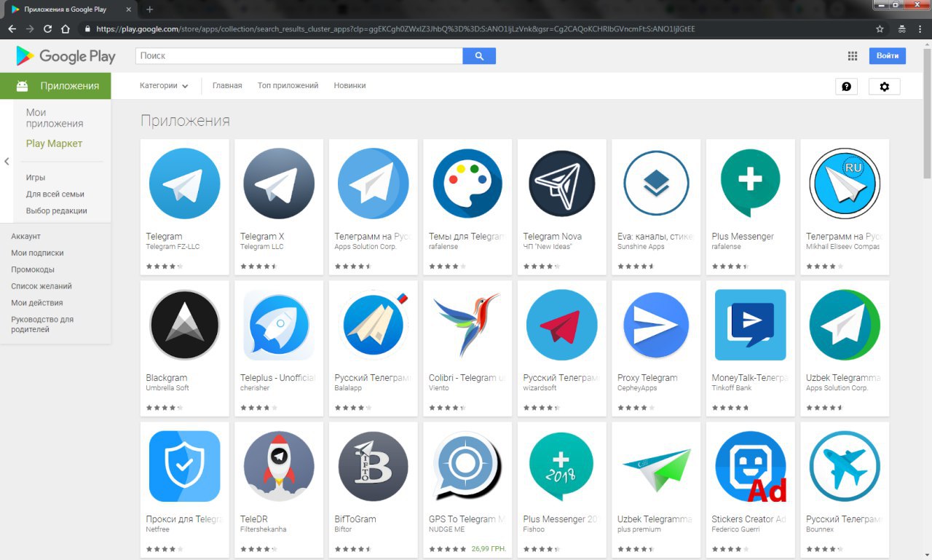Viewport: 932px width, 560px height.
Task: Click the shield icon of Прокси для Telegram
Action: point(184,466)
